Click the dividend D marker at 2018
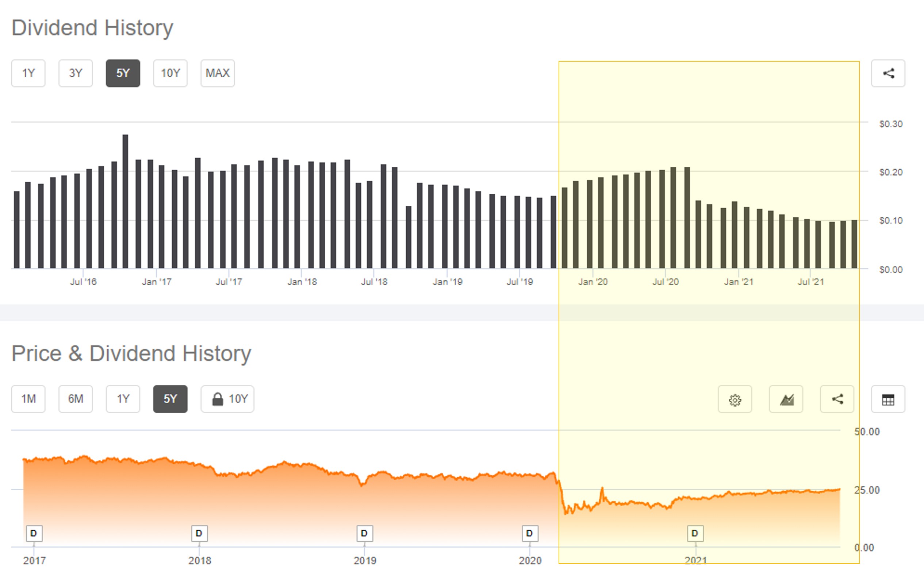Screen dimensions: 924x580 click(x=200, y=533)
